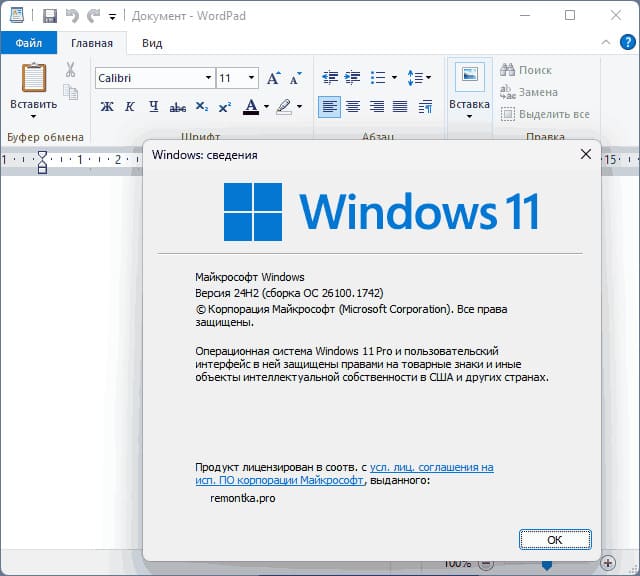This screenshot has width=640, height=576.
Task: Click the scissors cut icon
Action: [x=70, y=70]
